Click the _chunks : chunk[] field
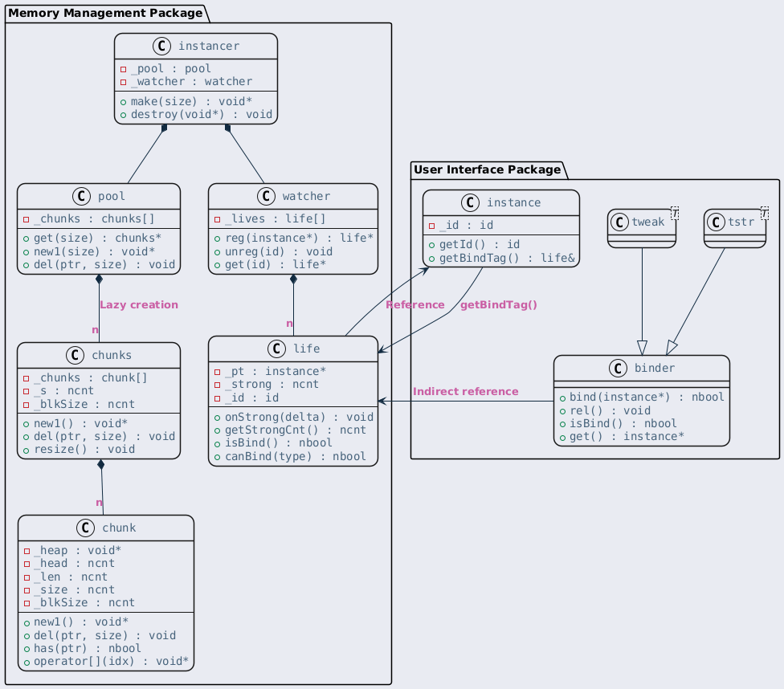The width and height of the screenshot is (784, 689). pyautogui.click(x=91, y=377)
